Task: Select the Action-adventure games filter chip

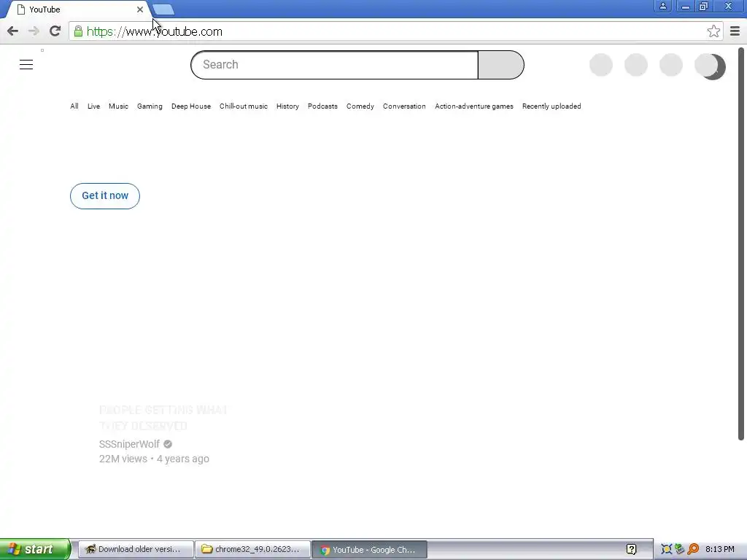Action: click(474, 106)
